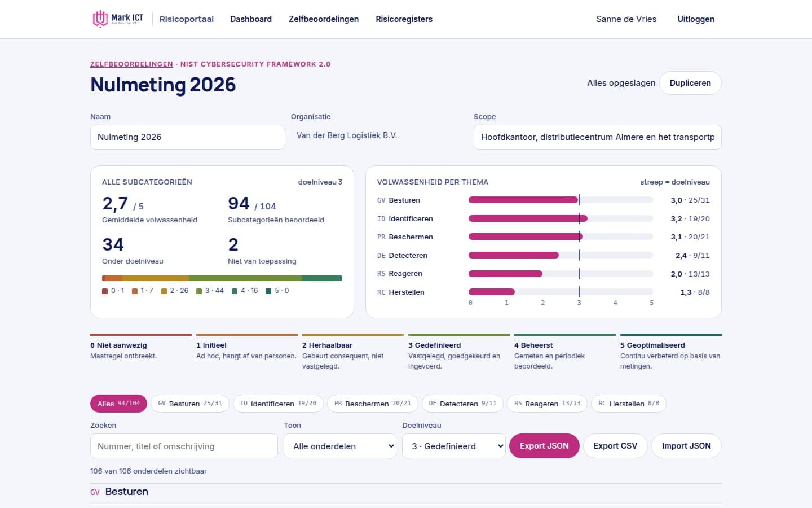Filter by the DE Detecteren chip
Screen dimensions: 812x508
click(462, 404)
